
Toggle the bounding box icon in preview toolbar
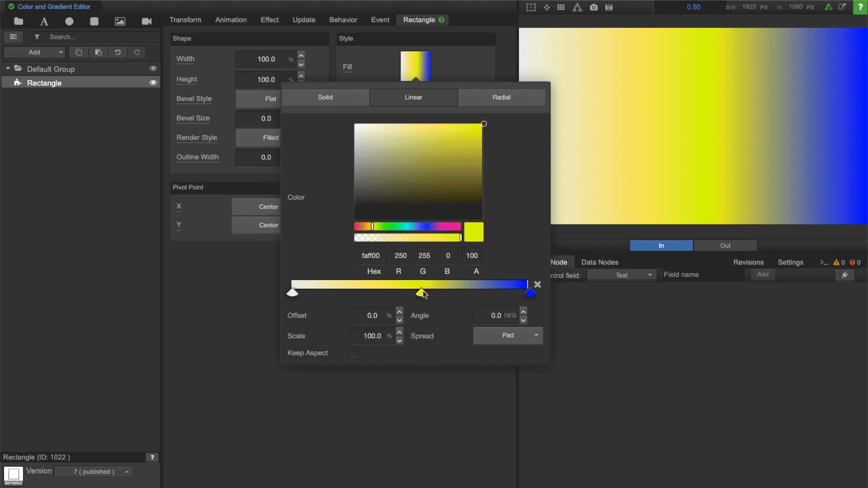tap(531, 7)
